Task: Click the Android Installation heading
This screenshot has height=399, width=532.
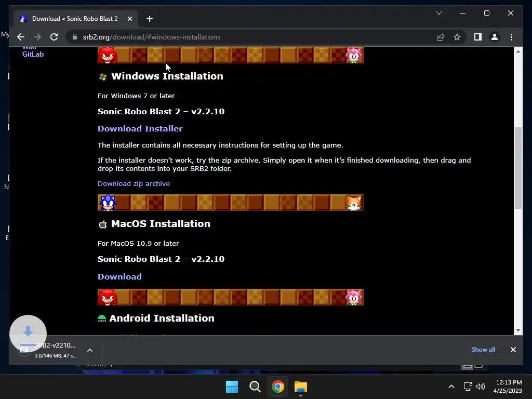Action: (162, 318)
